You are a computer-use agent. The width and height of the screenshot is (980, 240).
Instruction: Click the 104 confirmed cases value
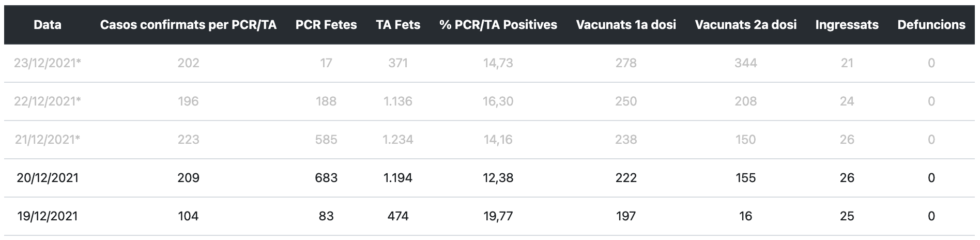coord(188,216)
